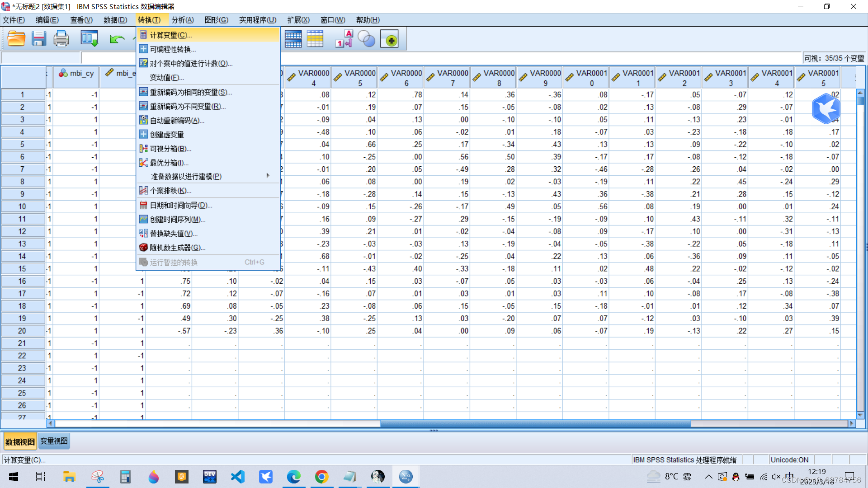Click the overlapping circles Use Sets icon

pos(366,39)
